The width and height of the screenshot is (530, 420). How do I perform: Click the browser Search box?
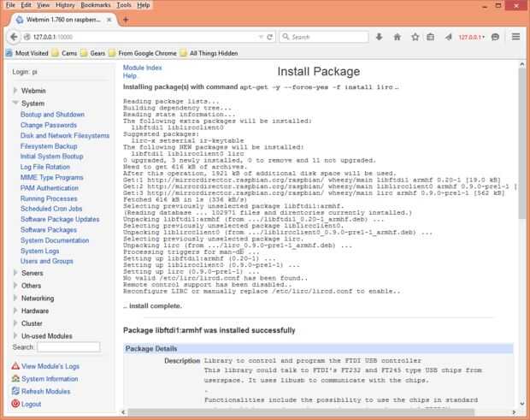click(x=324, y=37)
